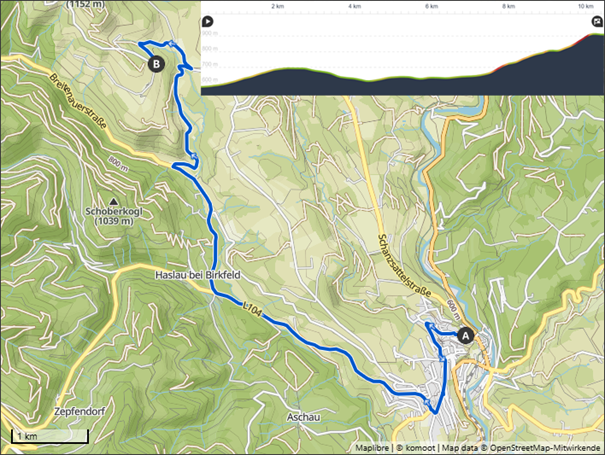Click the 2 km mark on elevation chart

[278, 6]
